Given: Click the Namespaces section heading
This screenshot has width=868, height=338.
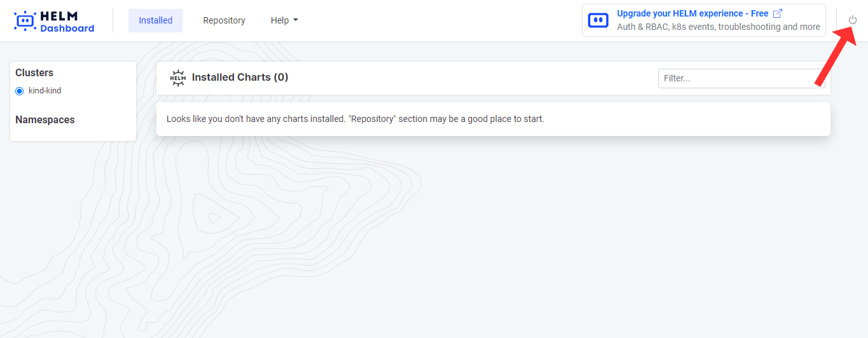Looking at the screenshot, I should coord(45,120).
